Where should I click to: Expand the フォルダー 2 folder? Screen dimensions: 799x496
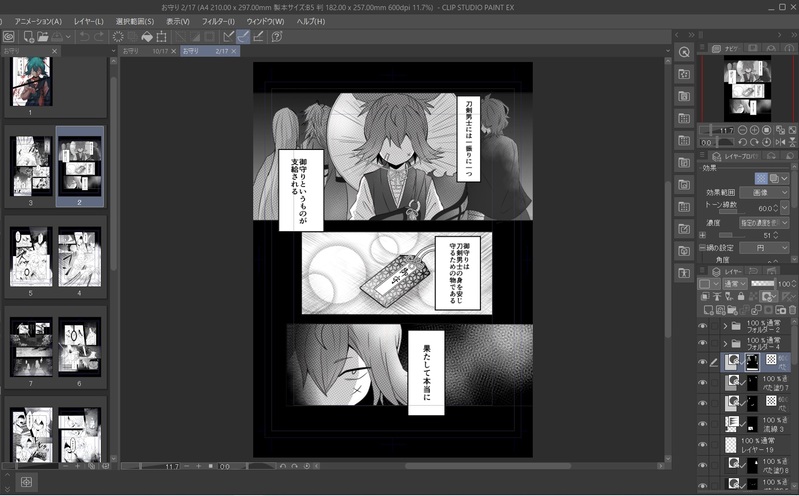tap(725, 326)
